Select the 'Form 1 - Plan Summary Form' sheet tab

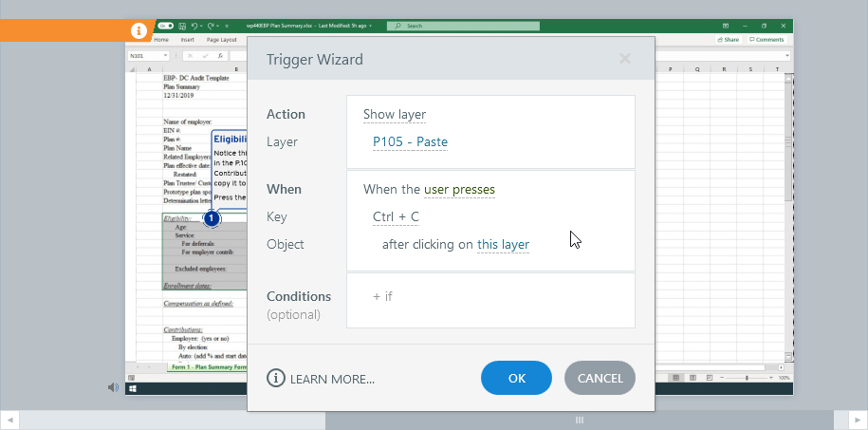click(x=208, y=367)
